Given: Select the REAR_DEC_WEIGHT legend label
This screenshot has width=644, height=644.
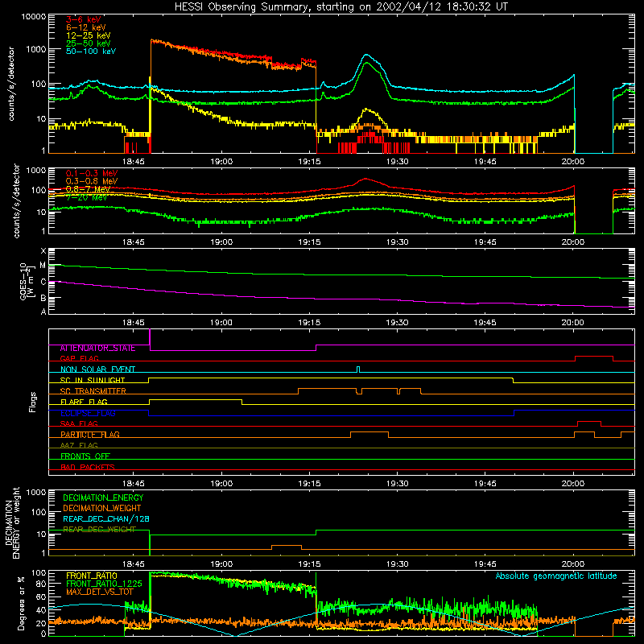Looking at the screenshot, I should (x=99, y=530).
